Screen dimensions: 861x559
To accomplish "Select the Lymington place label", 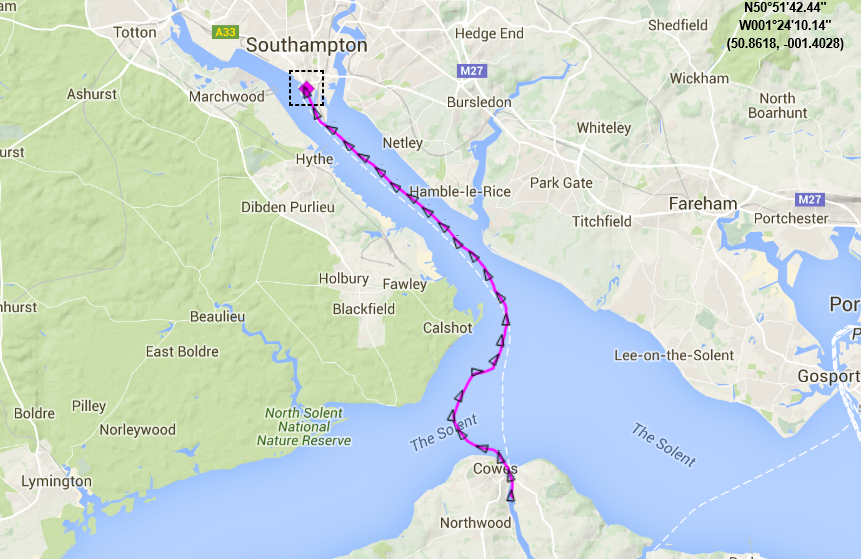I will point(57,482).
